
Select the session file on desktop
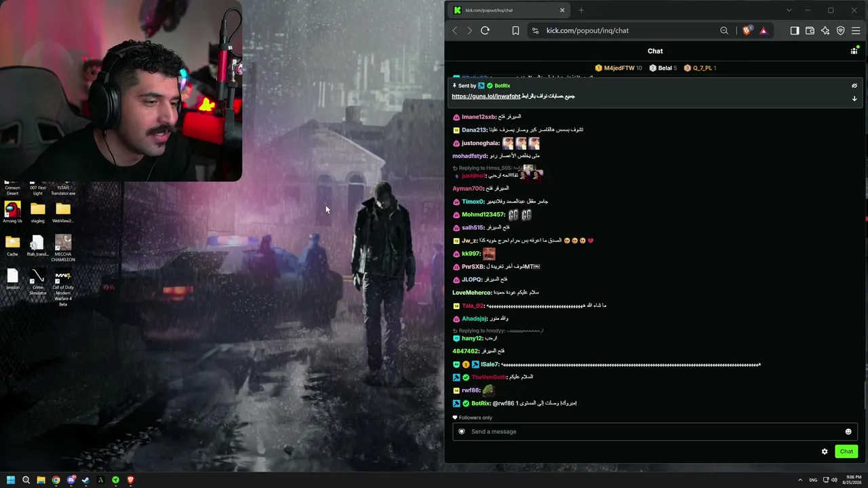[12, 279]
